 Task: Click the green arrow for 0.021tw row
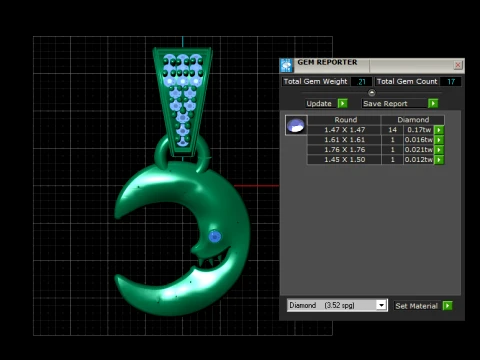click(439, 150)
